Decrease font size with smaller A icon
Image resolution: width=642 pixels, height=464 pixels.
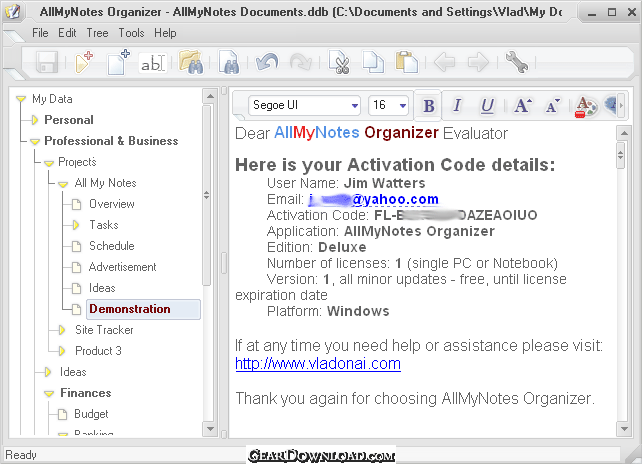(x=552, y=106)
